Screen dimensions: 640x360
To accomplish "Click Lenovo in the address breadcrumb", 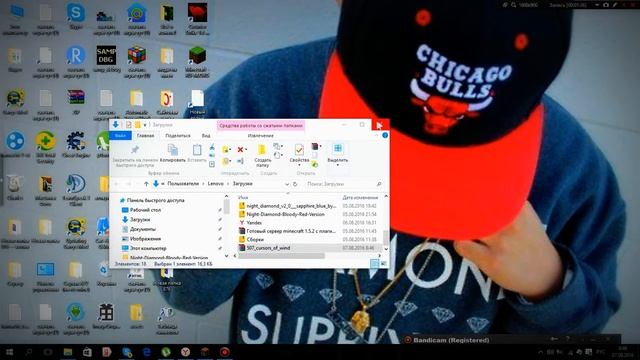I will 216,184.
